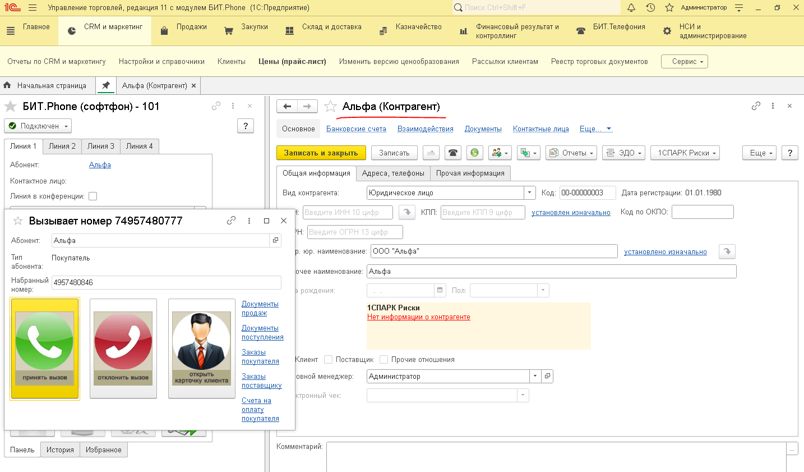Viewport: 804px width, 472px height.
Task: Open the Прочая информация tab
Action: pyautogui.click(x=470, y=173)
